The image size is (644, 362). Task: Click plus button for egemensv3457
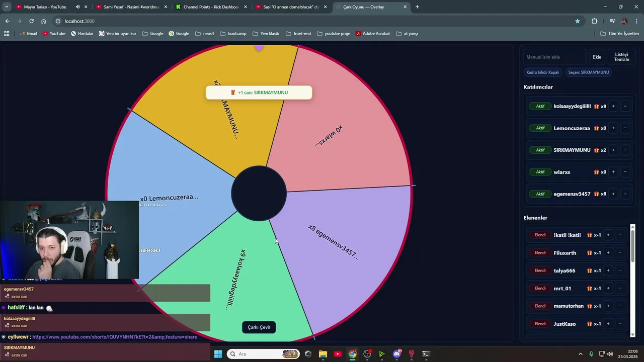coord(613,194)
